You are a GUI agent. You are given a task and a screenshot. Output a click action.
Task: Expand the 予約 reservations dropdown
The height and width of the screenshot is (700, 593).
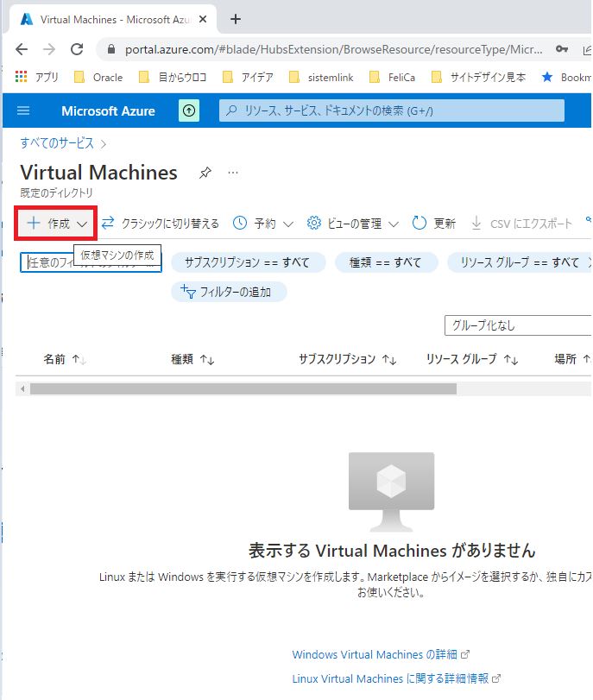263,224
